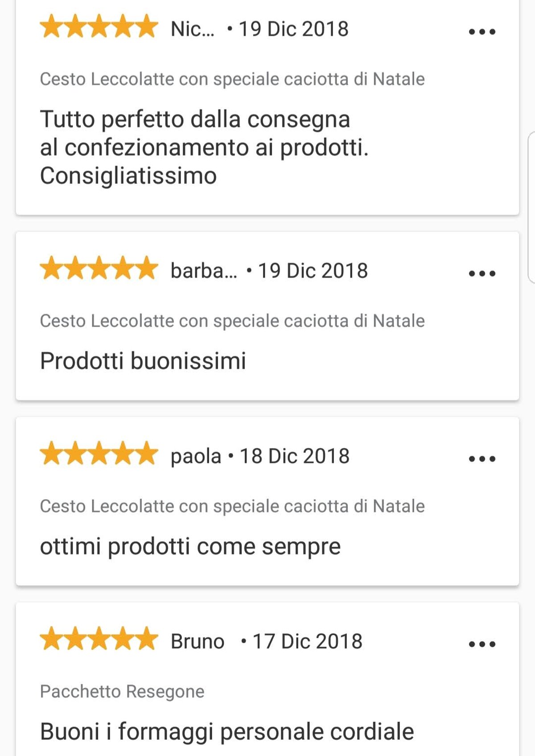Screen dimensions: 535x756
Task: Open Cesto Leccolatte link in paola's review
Action: [232, 507]
